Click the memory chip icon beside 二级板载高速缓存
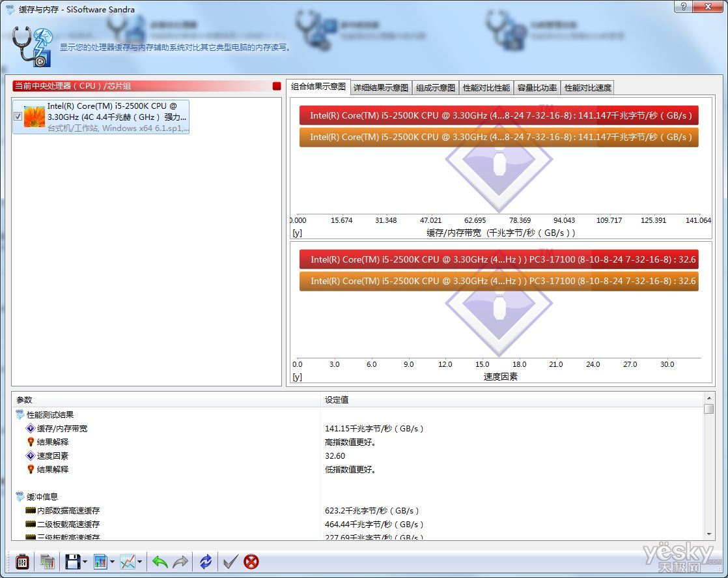728x578 pixels. [x=31, y=524]
